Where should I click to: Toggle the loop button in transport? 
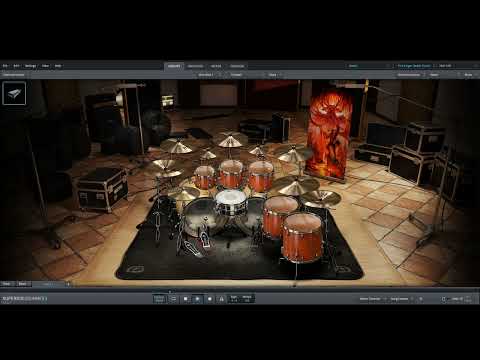(173, 299)
